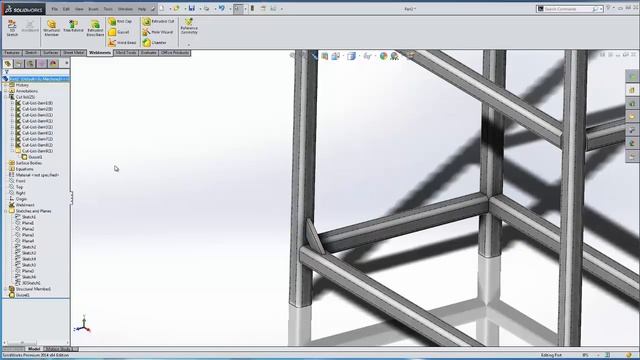Expand the Structural Member1 feature
The height and width of the screenshot is (360, 640).
6,289
